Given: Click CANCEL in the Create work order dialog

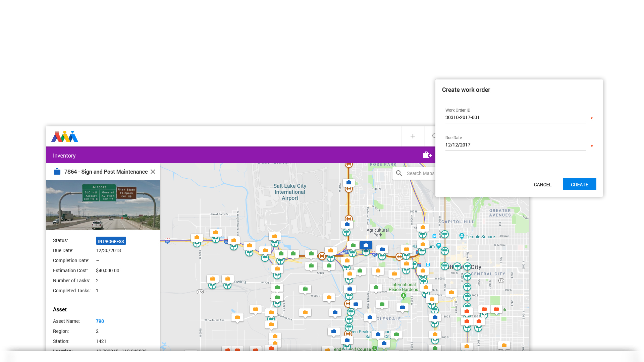Looking at the screenshot, I should 542,185.
